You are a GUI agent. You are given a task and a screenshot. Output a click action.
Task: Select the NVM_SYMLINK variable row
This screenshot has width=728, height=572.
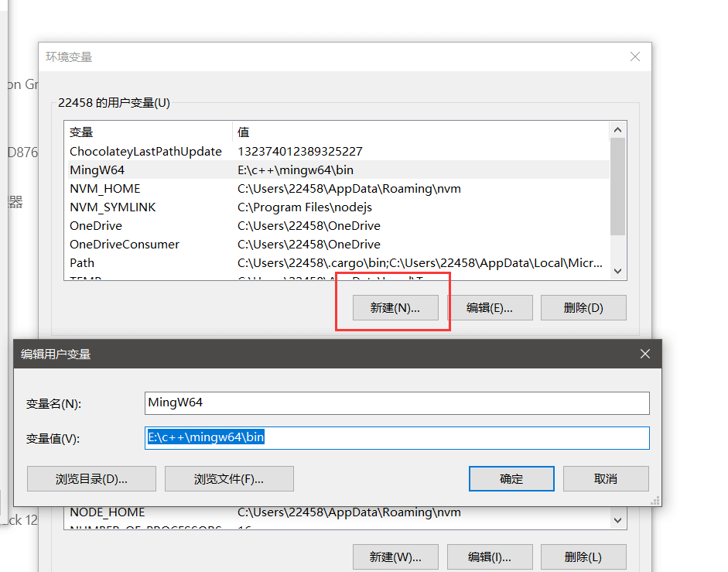113,207
